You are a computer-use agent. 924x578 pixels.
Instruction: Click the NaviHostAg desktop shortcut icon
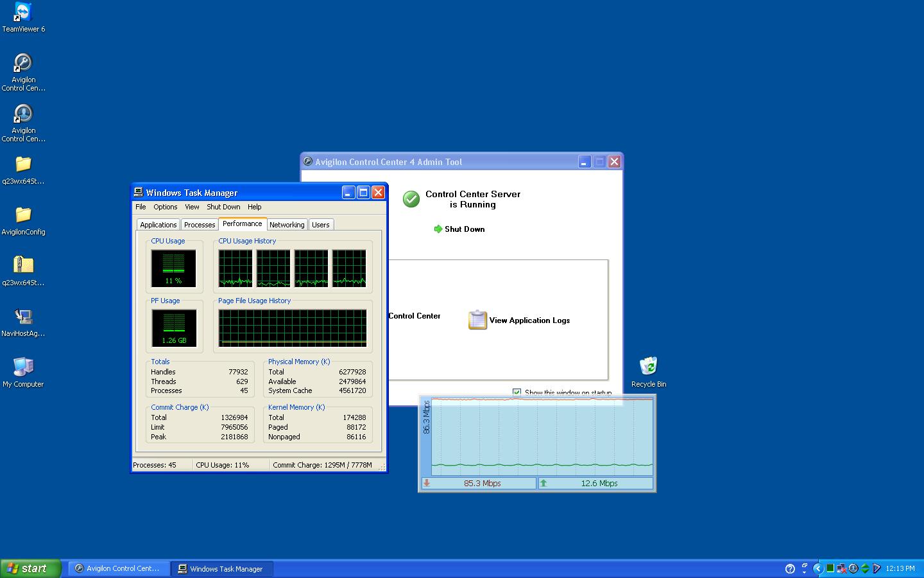(23, 317)
